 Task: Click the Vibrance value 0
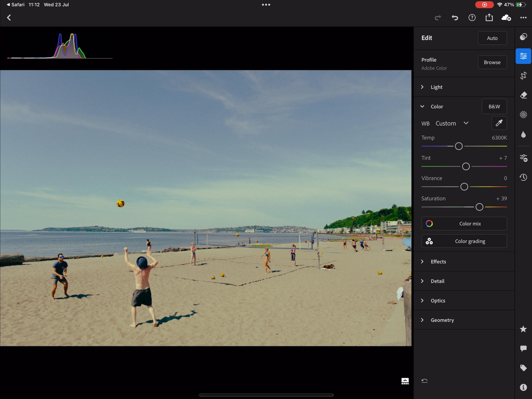[505, 178]
